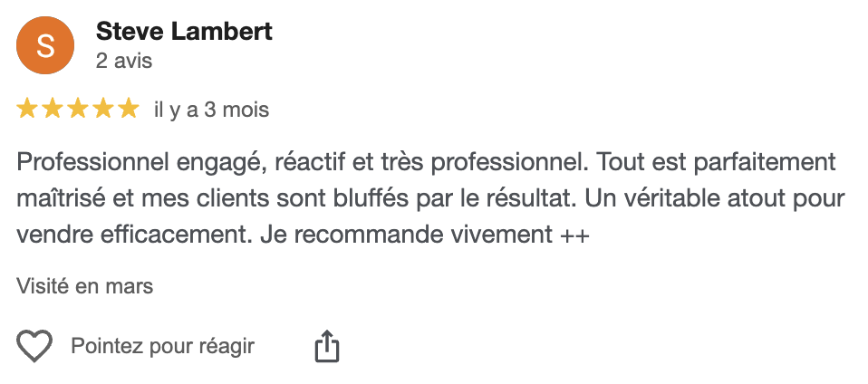Open the Steve Lambert reviewer name
Viewport: 868px width, 384px height.
click(184, 31)
